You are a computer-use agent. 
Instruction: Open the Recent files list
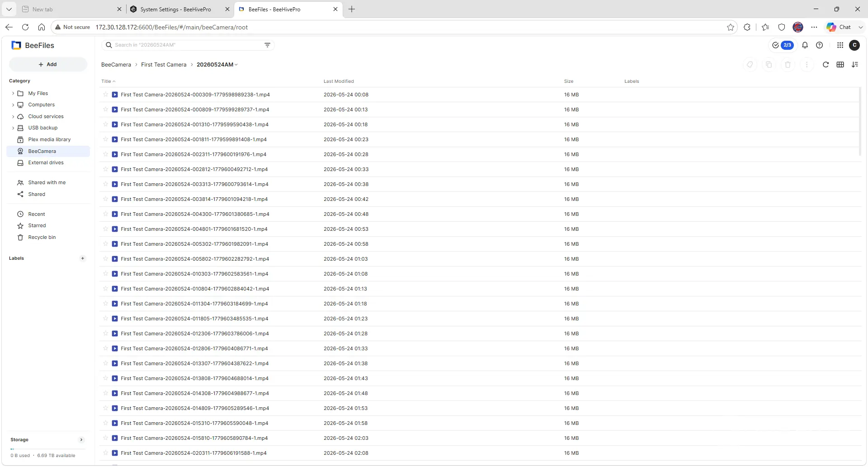(x=37, y=214)
